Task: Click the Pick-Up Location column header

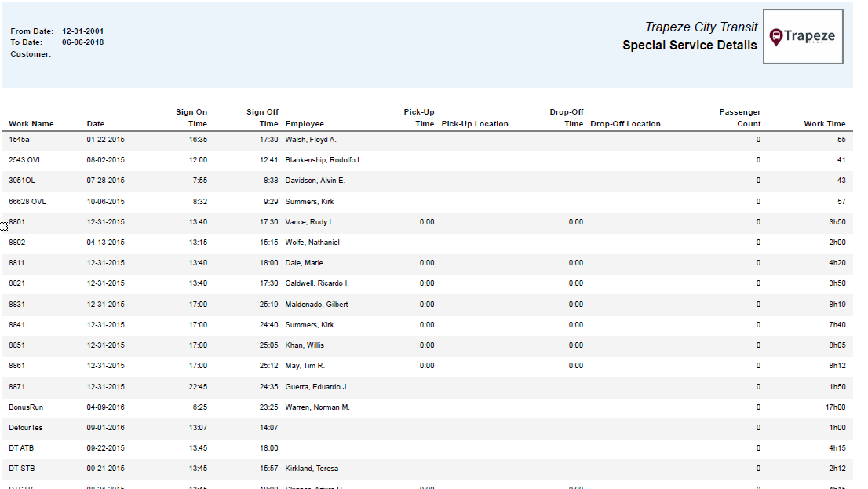Action: tap(475, 124)
